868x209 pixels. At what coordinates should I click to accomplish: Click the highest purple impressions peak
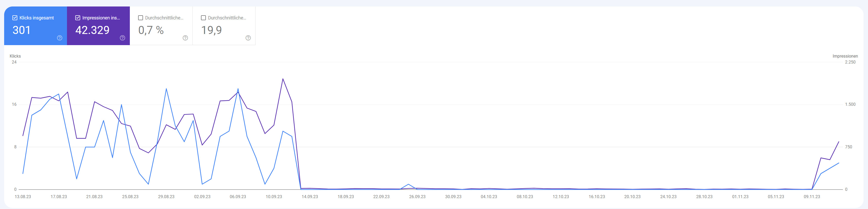click(283, 79)
